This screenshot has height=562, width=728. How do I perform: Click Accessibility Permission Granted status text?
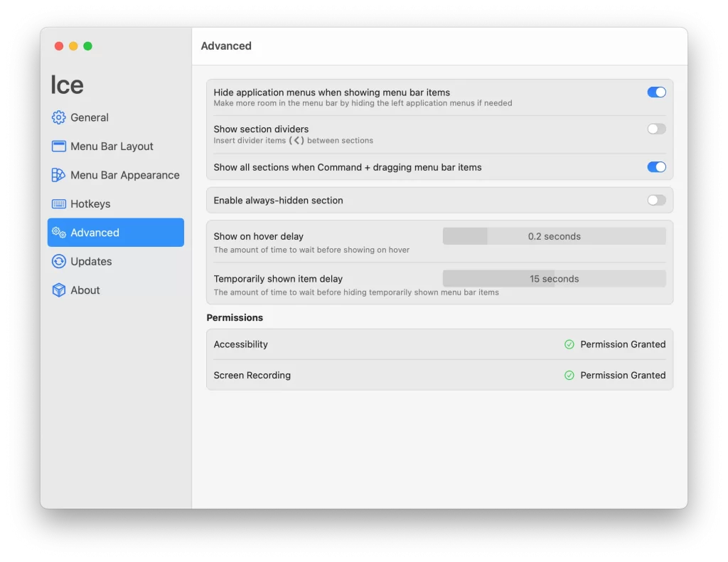[623, 344]
